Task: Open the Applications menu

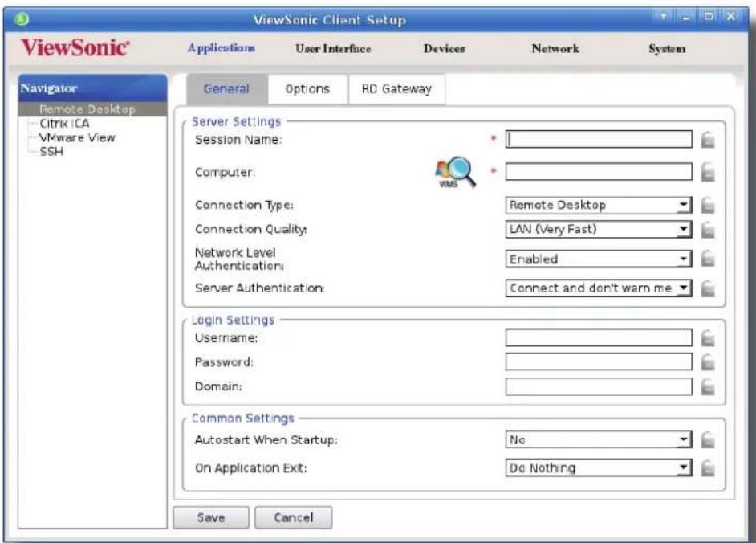Action: coord(222,48)
